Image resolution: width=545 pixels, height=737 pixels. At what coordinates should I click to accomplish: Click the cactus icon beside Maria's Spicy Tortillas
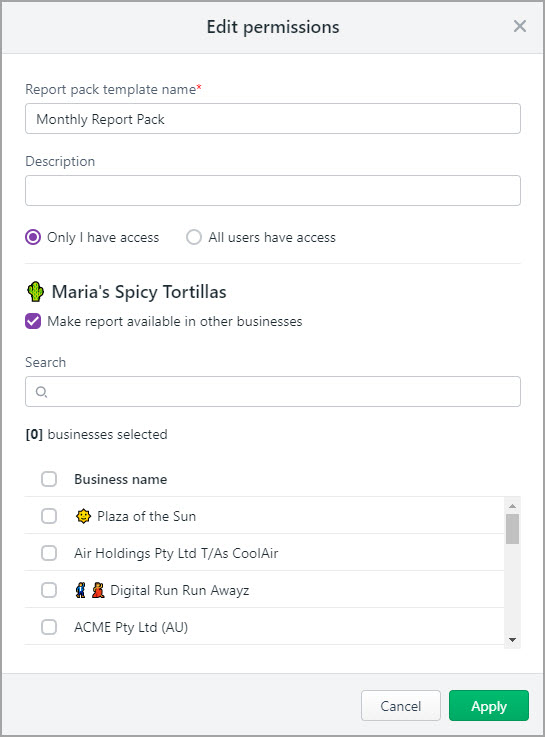pyautogui.click(x=35, y=291)
